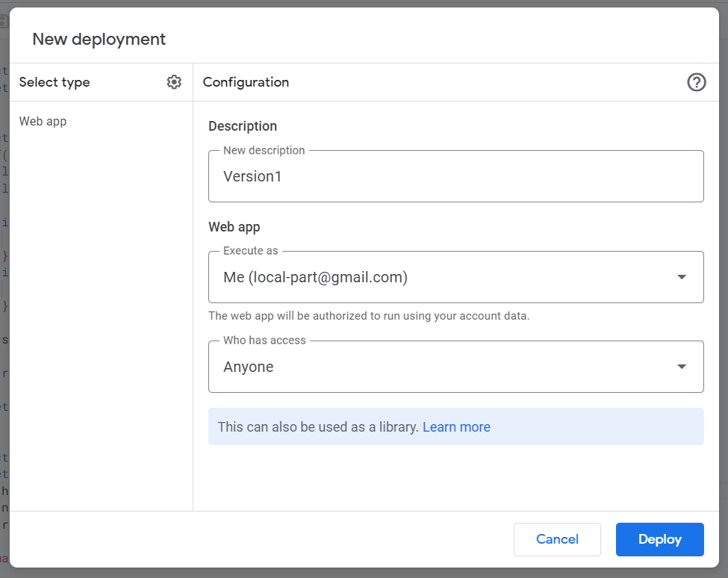Click the help question mark icon
Screen dimensions: 728x578
[x=697, y=82]
